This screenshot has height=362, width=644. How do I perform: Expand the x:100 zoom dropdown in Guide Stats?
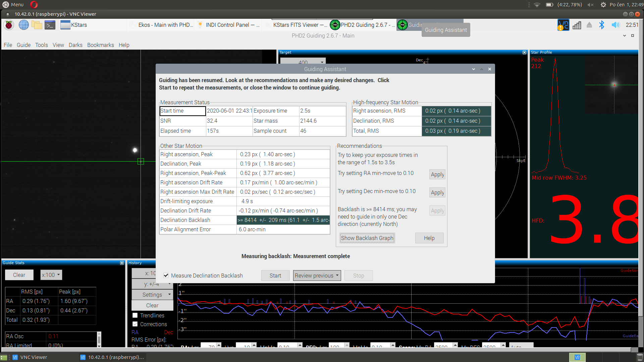tap(51, 275)
